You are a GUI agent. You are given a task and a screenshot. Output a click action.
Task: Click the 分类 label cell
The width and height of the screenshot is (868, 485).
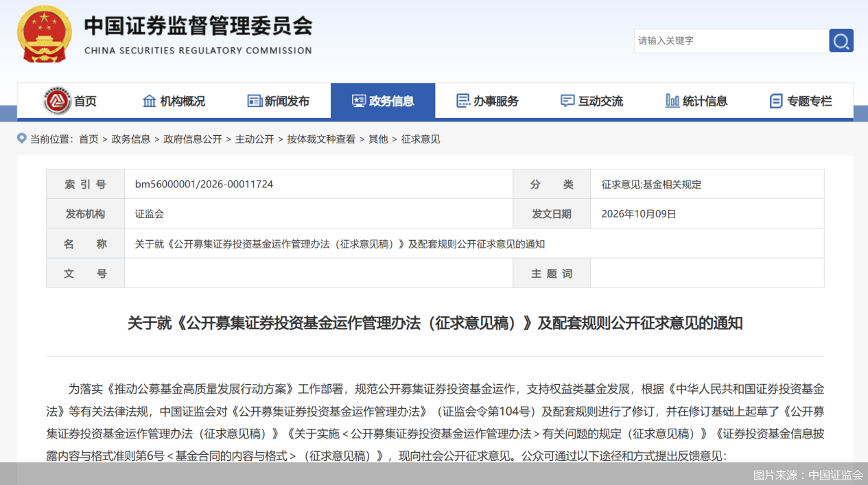(x=552, y=185)
